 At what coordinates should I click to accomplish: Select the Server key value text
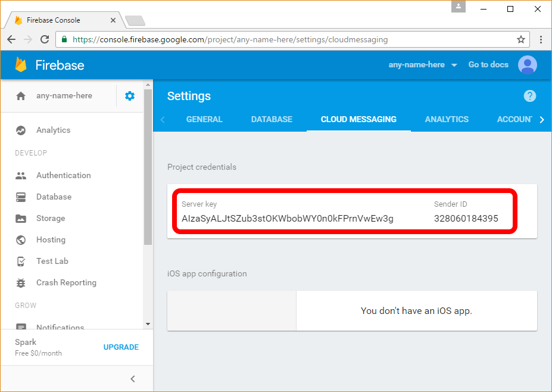(x=288, y=219)
